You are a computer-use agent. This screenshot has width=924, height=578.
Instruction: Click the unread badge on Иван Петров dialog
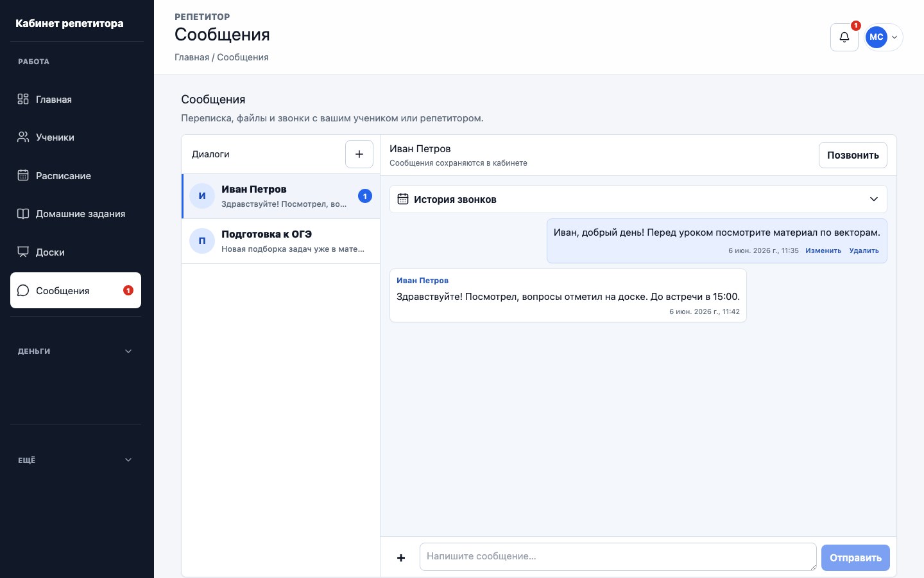click(365, 196)
